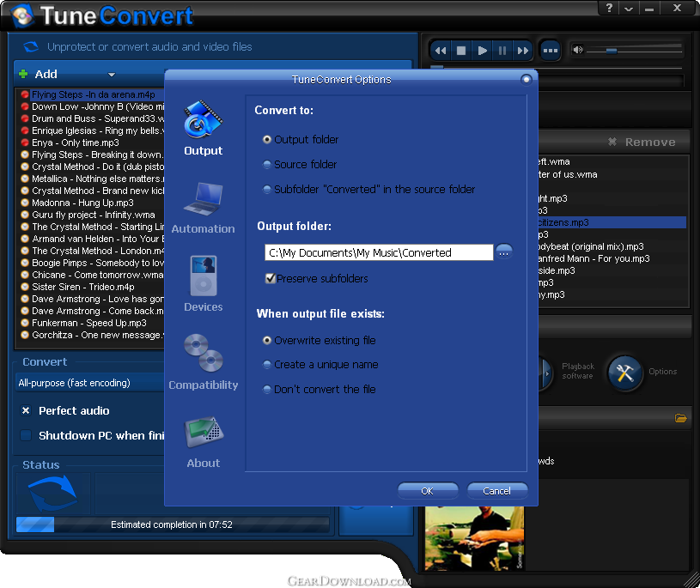Open the All-purpose encoding profile dropdown
The height and width of the screenshot is (588, 700).
click(x=91, y=383)
